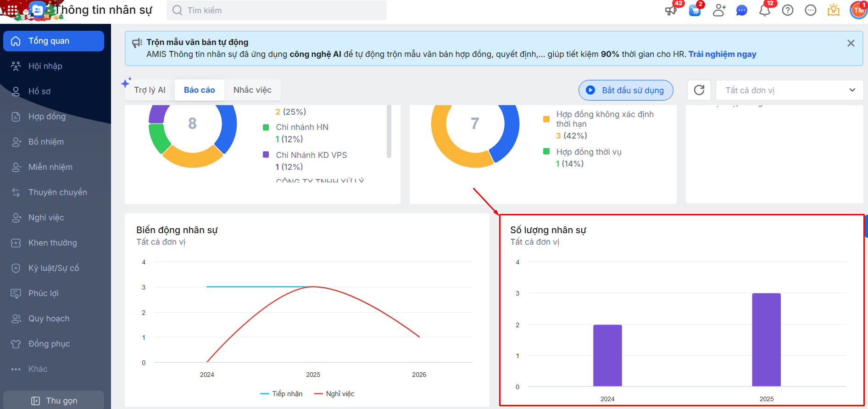Open the chat messenger icon

741,11
